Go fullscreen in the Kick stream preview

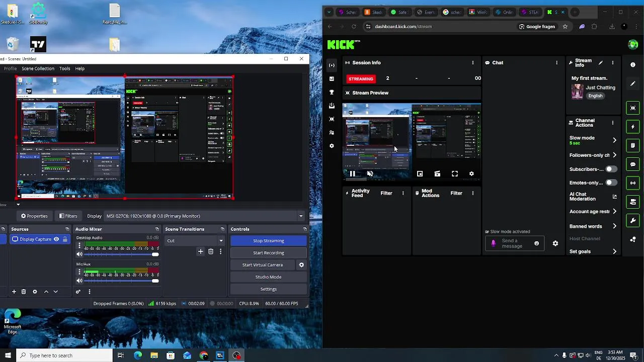coord(455,173)
